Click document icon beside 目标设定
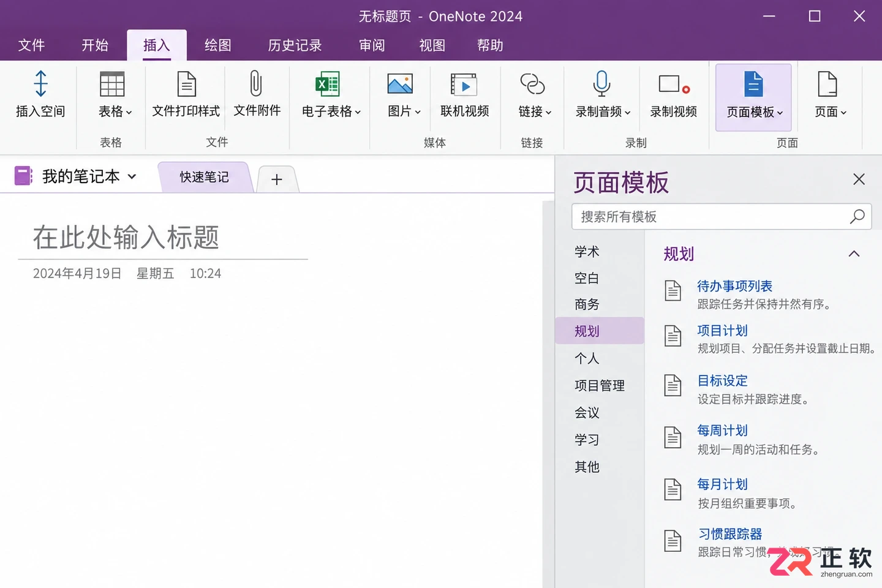Screen dimensions: 882x588 pos(673,385)
